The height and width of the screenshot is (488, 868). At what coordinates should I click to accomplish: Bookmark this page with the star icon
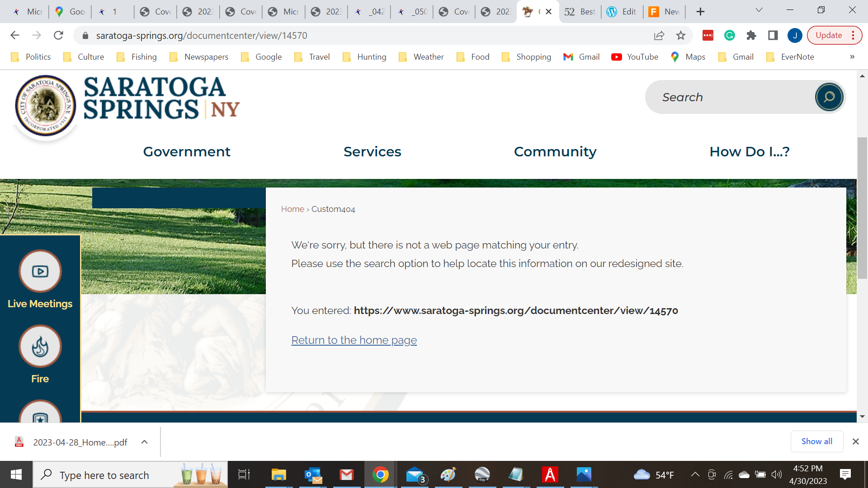pos(681,35)
